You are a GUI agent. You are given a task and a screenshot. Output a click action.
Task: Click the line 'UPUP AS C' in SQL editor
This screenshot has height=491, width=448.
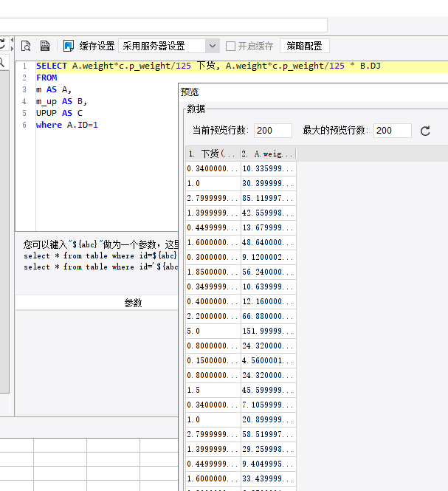coord(59,113)
